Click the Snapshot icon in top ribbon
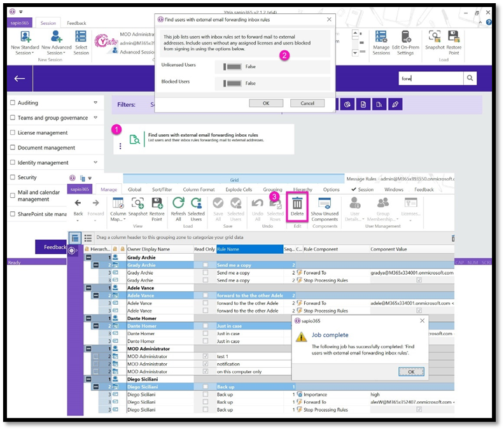 pos(435,37)
